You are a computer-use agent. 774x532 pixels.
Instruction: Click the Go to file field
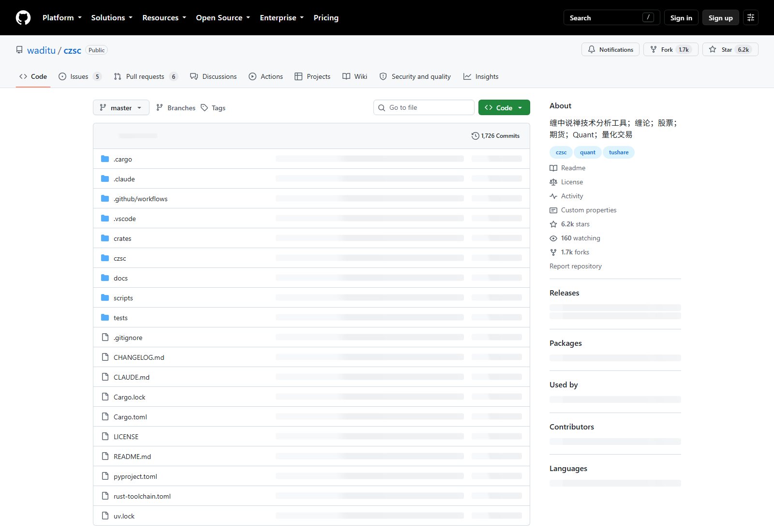[x=424, y=107]
